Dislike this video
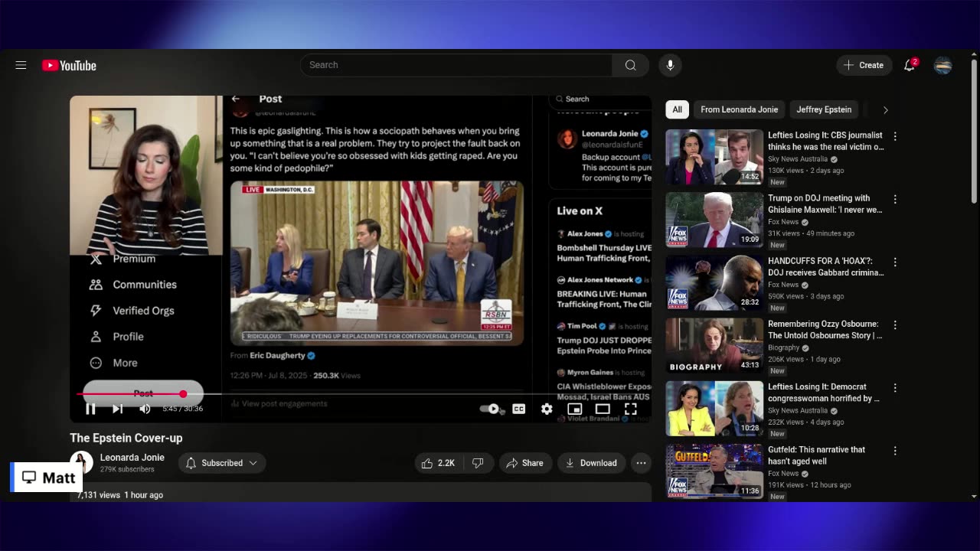980x551 pixels. click(478, 463)
